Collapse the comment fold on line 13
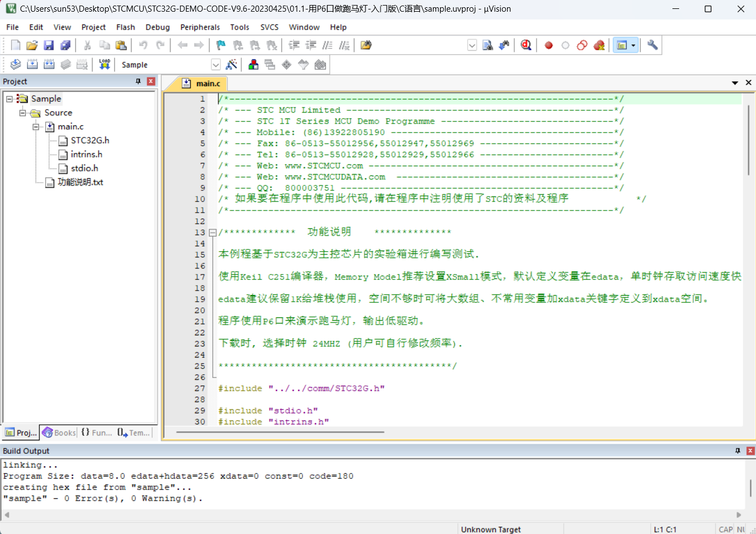The height and width of the screenshot is (534, 756). [x=213, y=233]
